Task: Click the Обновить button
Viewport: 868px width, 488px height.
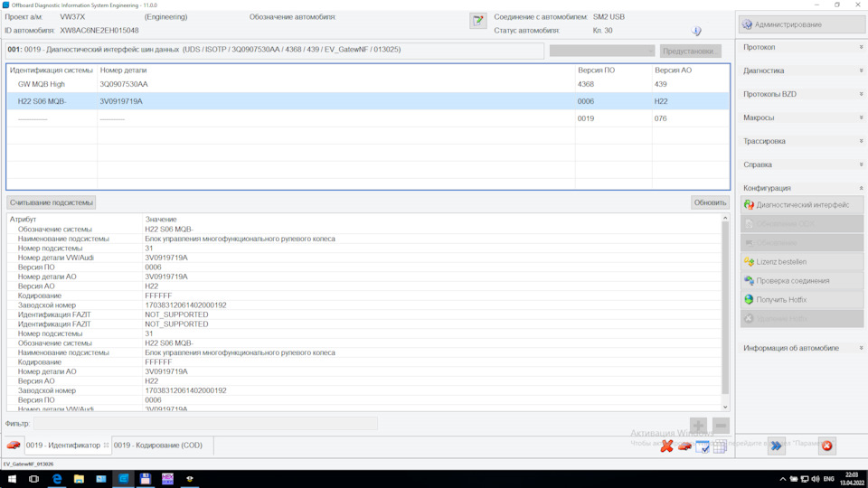Action: click(x=710, y=202)
